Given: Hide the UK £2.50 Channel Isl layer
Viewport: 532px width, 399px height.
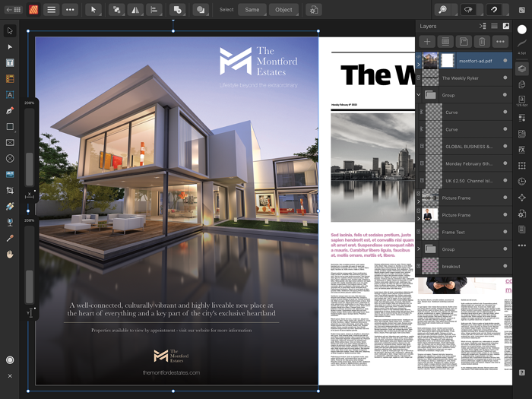Looking at the screenshot, I should tap(505, 181).
